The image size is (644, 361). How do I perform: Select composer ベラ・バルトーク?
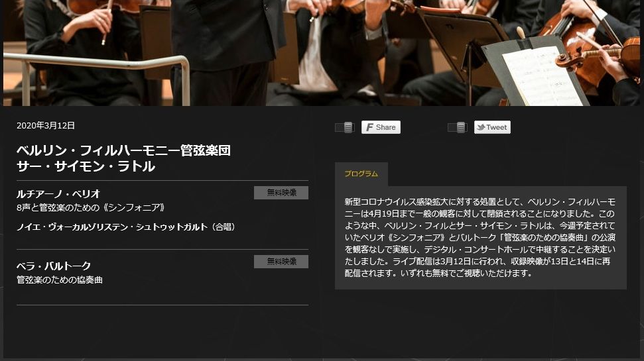54,266
